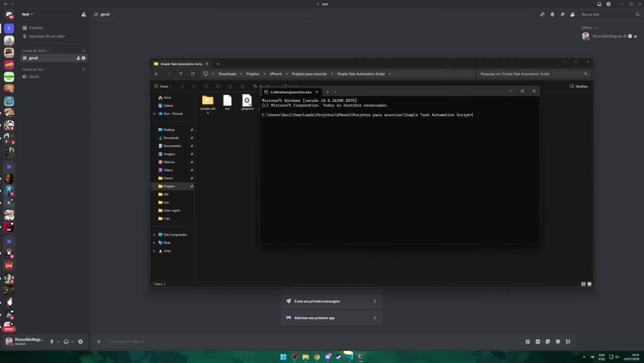
Task: Create invite for geral channel
Action: tap(78, 58)
